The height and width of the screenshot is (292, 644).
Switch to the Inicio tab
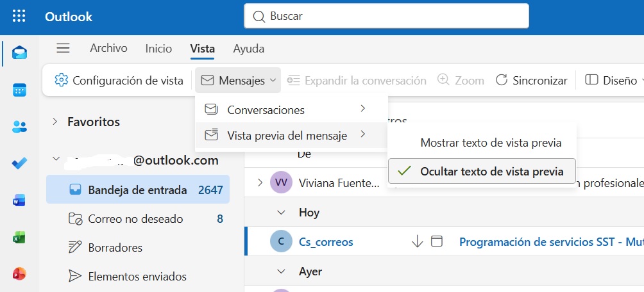coord(158,49)
